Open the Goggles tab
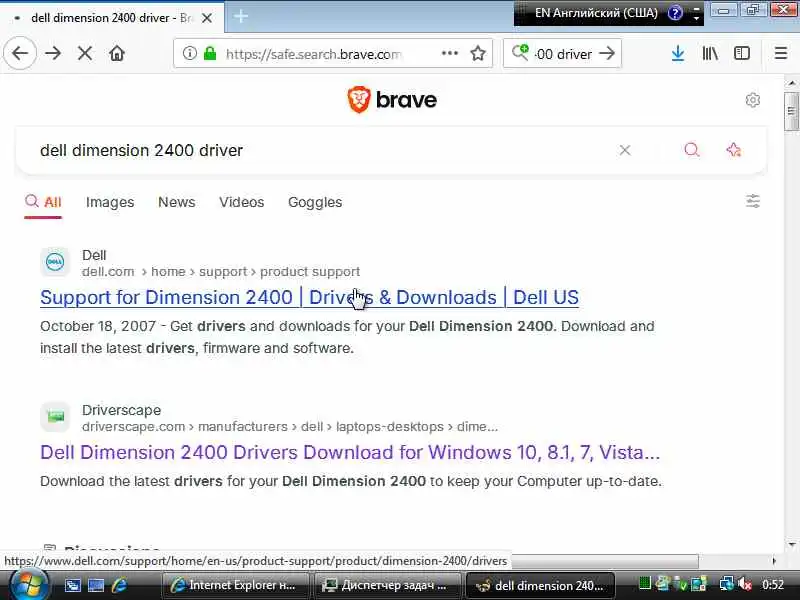800x600 pixels. click(315, 203)
